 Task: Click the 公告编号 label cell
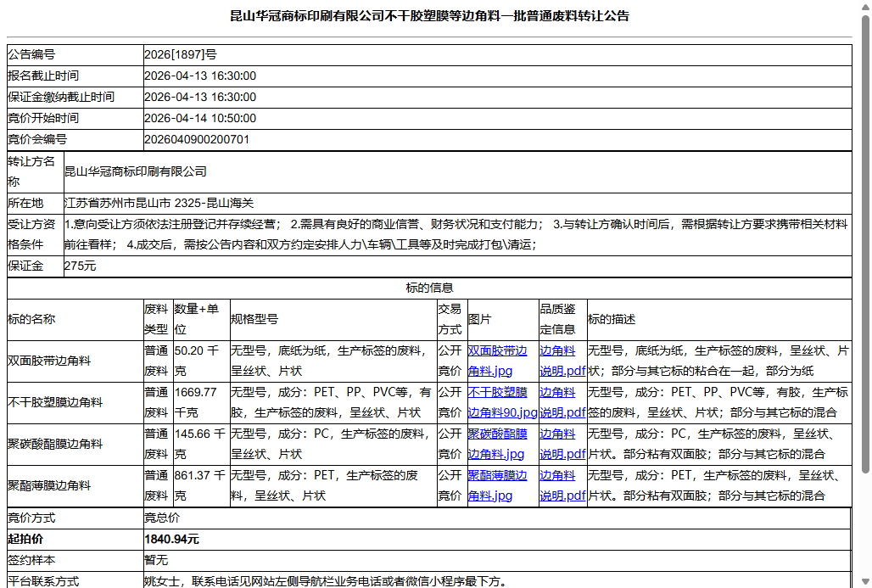[x=75, y=54]
